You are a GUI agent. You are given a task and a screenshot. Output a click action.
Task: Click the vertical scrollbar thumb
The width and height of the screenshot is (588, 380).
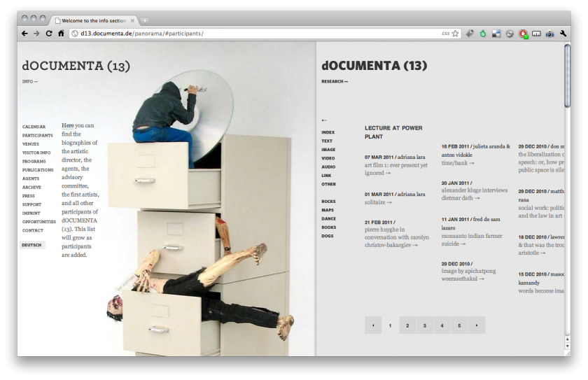point(568,76)
